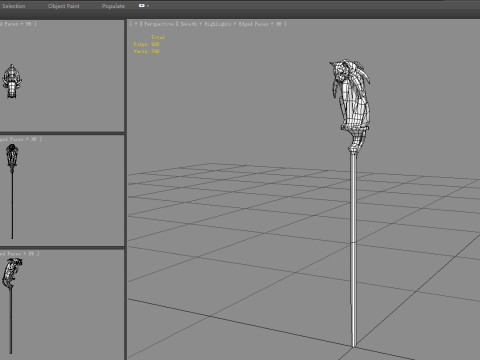Open the Object Paint ribbon tab
The image size is (480, 360).
(63, 6)
